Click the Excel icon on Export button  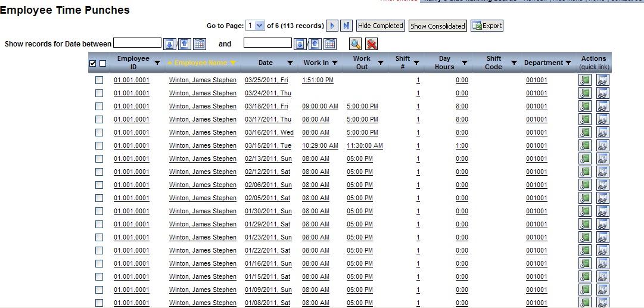[x=477, y=26]
